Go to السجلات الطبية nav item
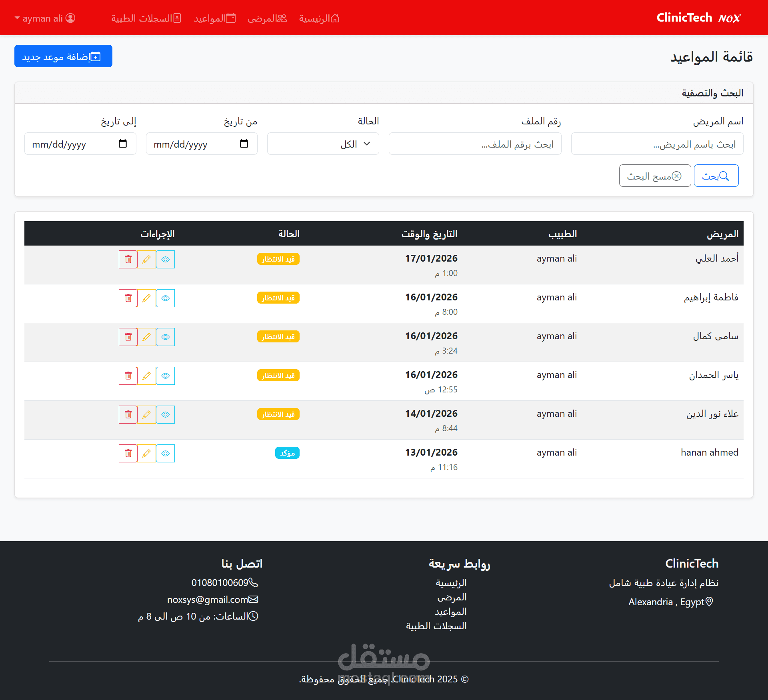The width and height of the screenshot is (768, 700). coord(146,18)
